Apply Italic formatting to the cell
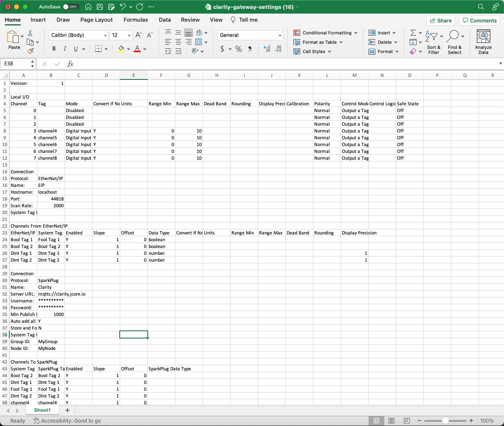 [x=65, y=49]
